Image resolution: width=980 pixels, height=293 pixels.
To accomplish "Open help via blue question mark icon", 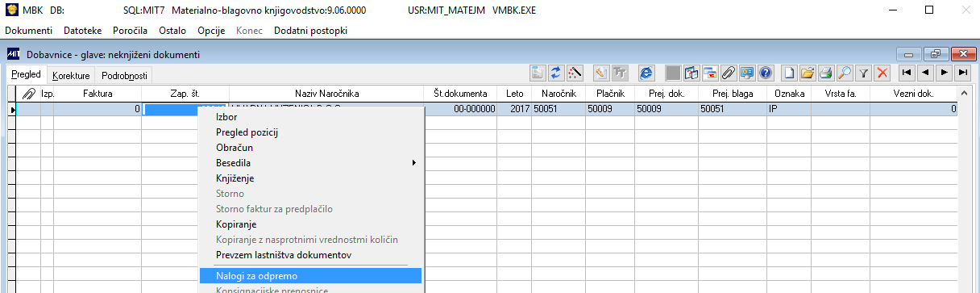I will pyautogui.click(x=766, y=73).
